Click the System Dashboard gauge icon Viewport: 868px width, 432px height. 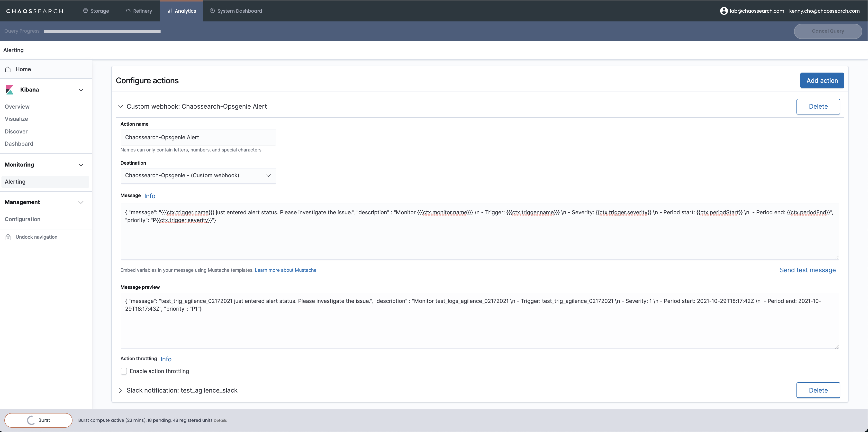pyautogui.click(x=212, y=11)
